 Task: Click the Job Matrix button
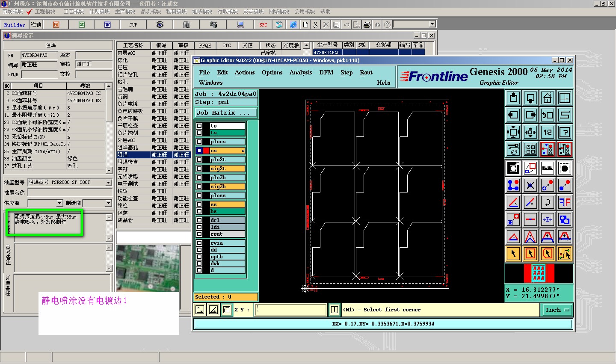coord(226,113)
